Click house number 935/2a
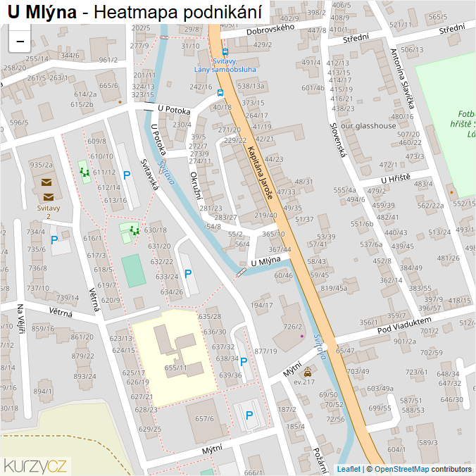 [42, 165]
